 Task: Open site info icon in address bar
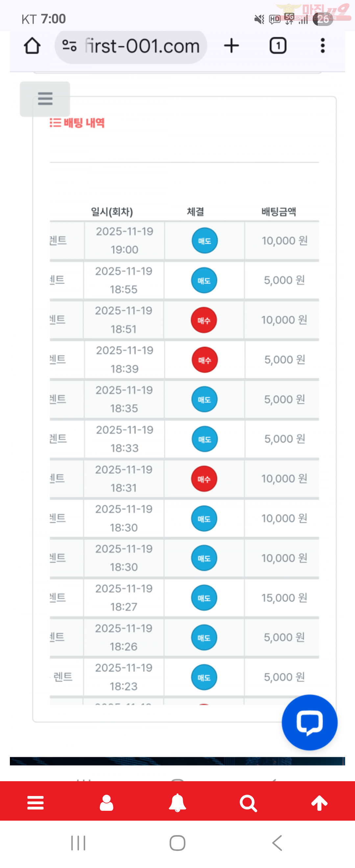click(x=69, y=46)
